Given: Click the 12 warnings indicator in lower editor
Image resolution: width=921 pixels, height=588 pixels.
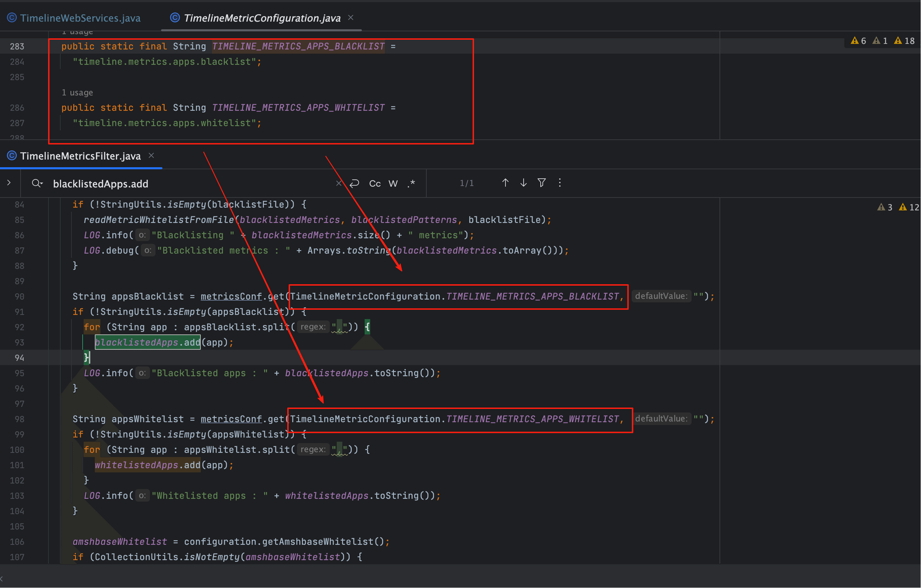Looking at the screenshot, I should [909, 207].
